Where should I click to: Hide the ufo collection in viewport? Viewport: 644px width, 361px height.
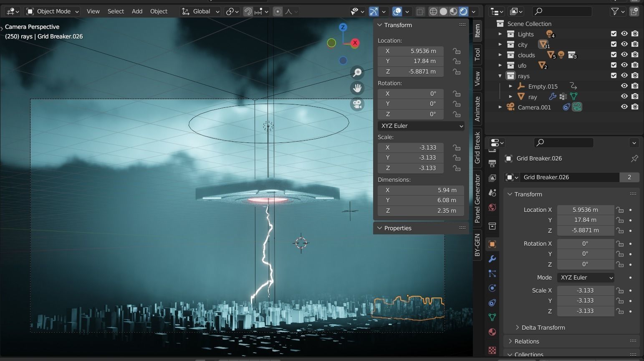tap(624, 65)
